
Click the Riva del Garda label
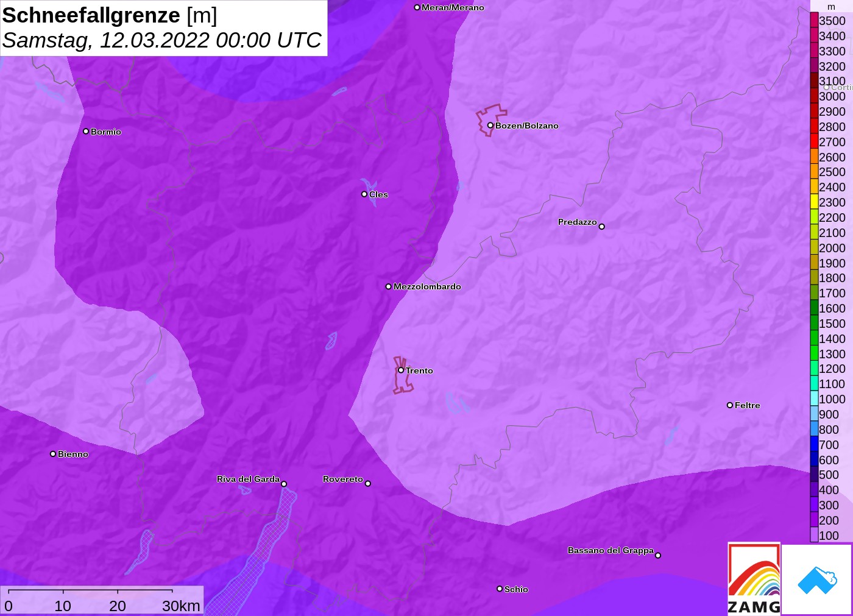click(x=248, y=479)
